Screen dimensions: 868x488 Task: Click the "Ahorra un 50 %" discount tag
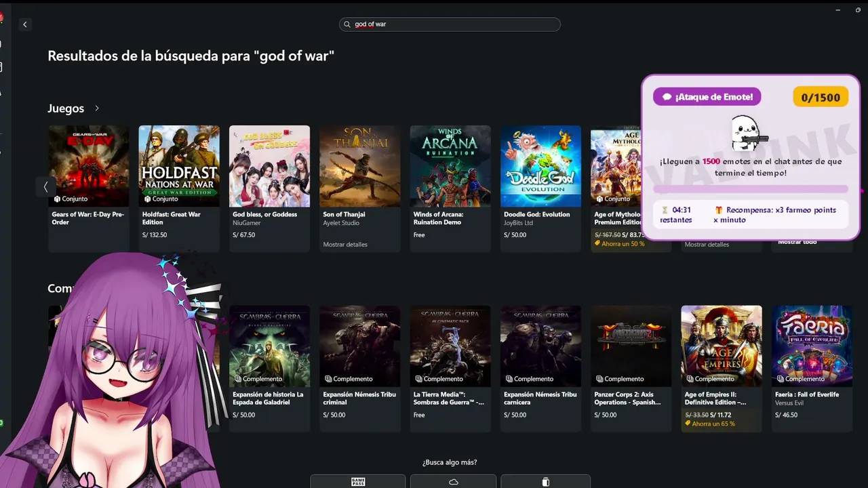pos(619,244)
